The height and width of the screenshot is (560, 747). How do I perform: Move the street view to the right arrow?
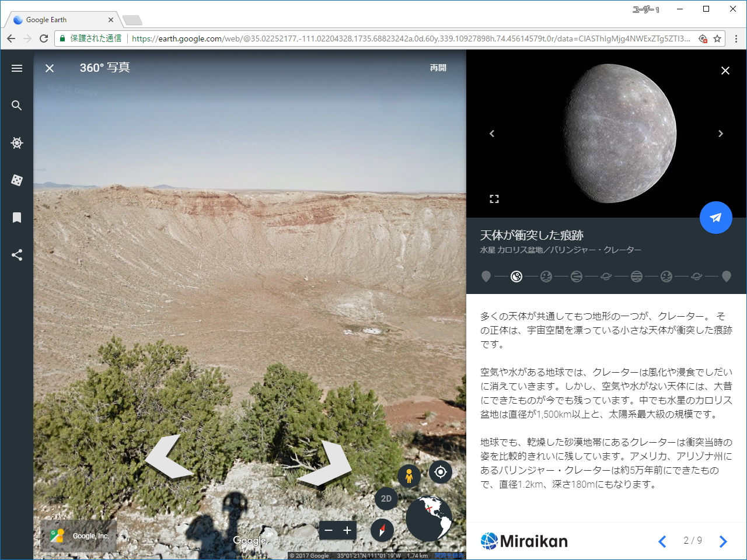tap(324, 463)
